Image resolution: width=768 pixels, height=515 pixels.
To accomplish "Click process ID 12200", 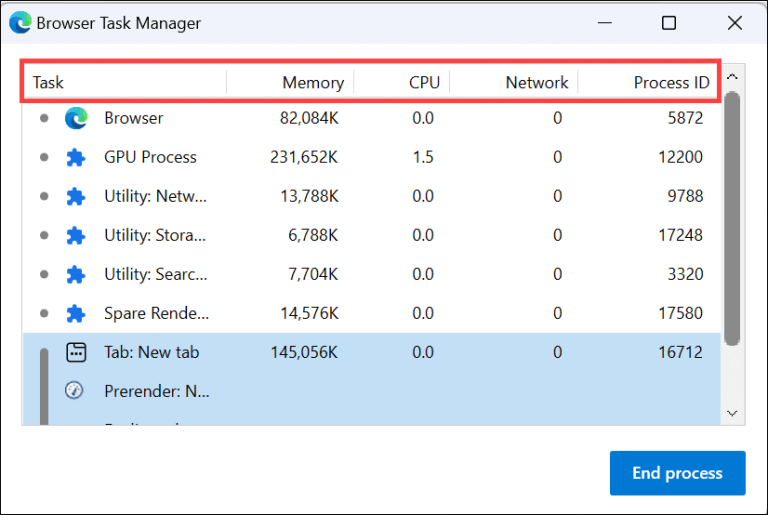I will point(680,157).
